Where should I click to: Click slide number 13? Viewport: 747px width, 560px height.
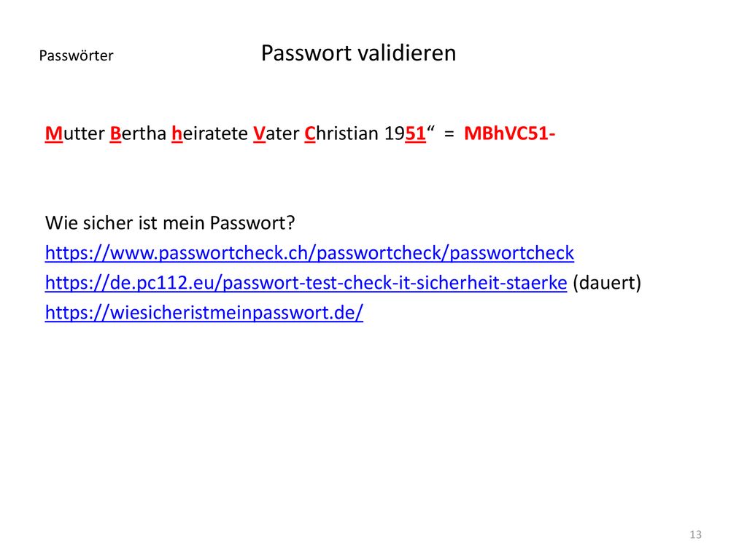pyautogui.click(x=695, y=534)
